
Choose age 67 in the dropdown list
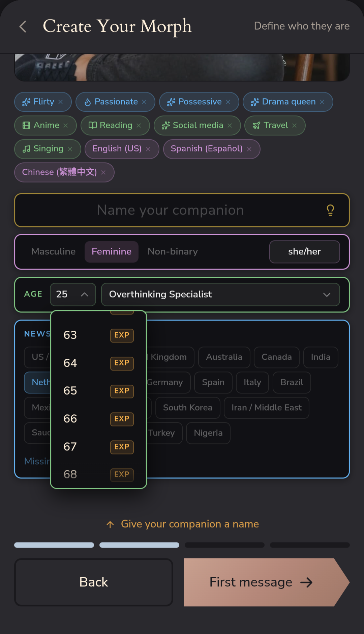click(x=98, y=447)
